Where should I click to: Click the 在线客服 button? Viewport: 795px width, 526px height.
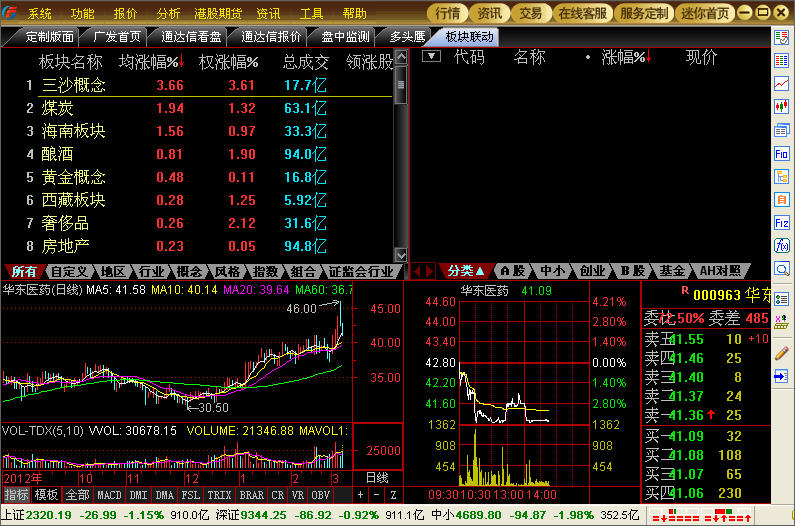[582, 13]
